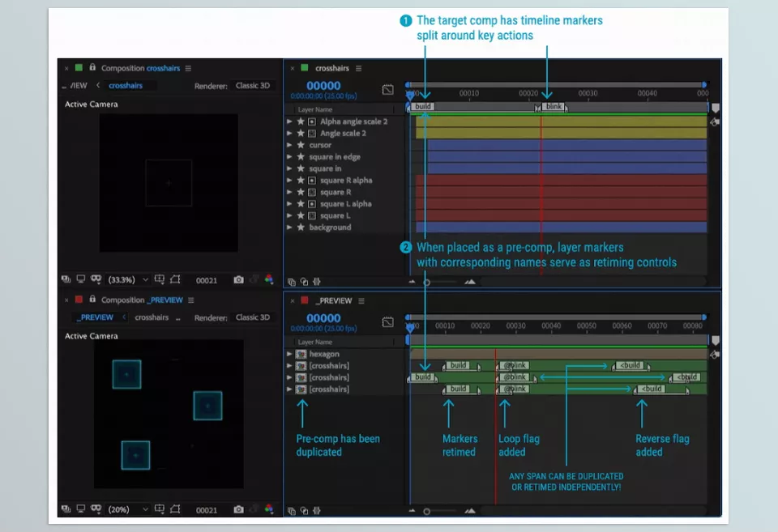The width and height of the screenshot is (778, 532).
Task: Click 00000 timecode in crosshairs timeline
Action: tap(323, 86)
